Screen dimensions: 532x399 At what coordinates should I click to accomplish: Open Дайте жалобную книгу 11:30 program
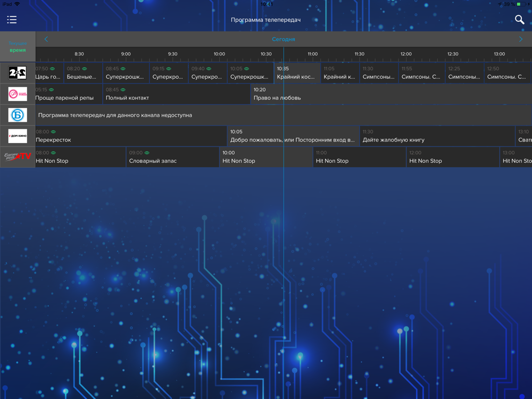(437, 136)
